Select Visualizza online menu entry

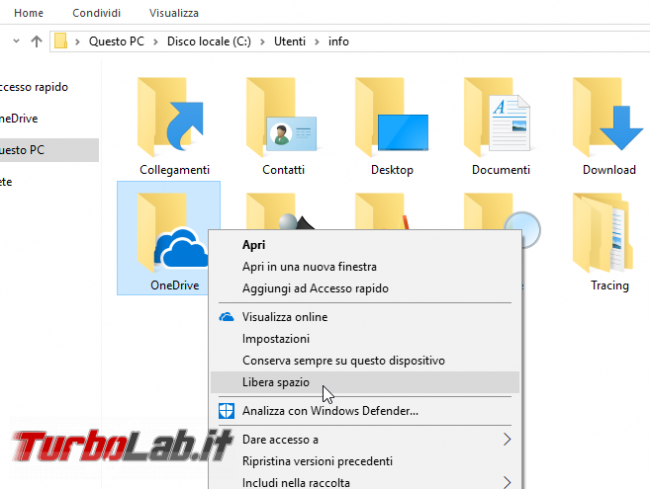tap(365, 317)
